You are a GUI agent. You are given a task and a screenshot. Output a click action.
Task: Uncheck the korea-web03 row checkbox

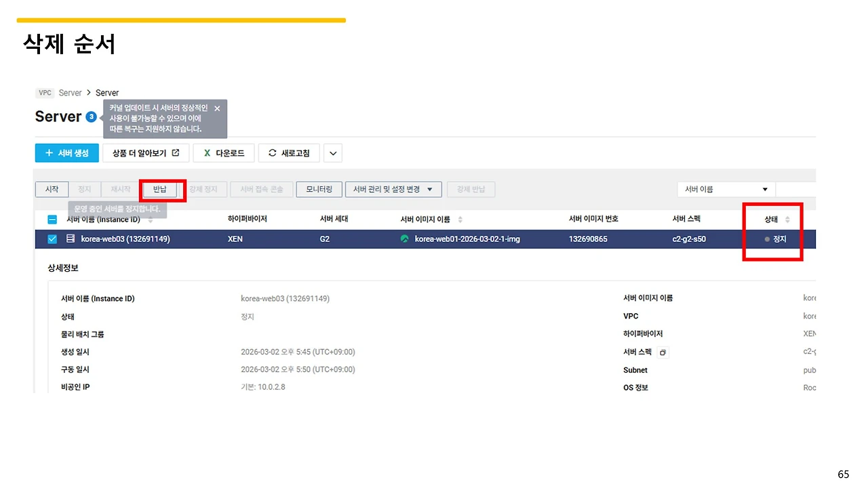coord(52,239)
